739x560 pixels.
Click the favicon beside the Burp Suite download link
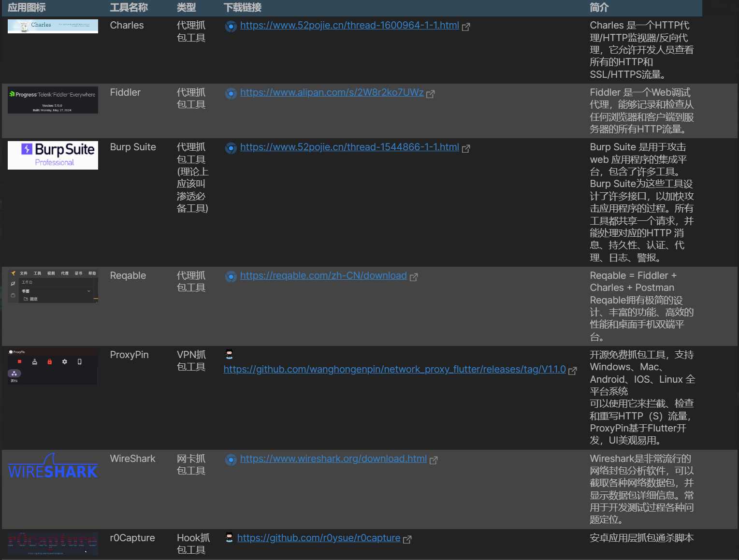tap(231, 148)
